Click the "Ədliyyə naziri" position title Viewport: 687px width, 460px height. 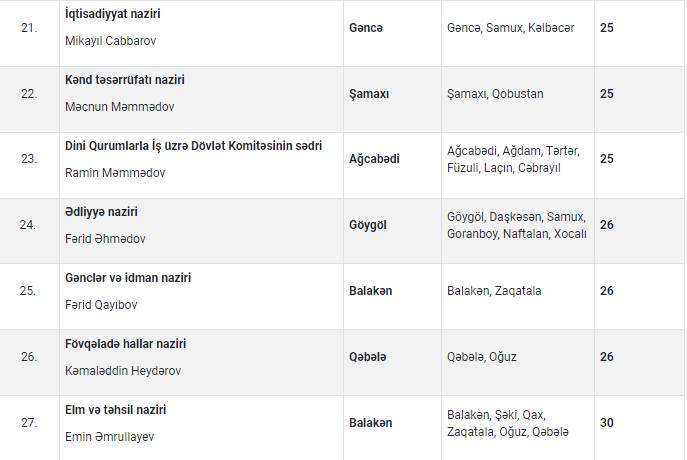(101, 212)
